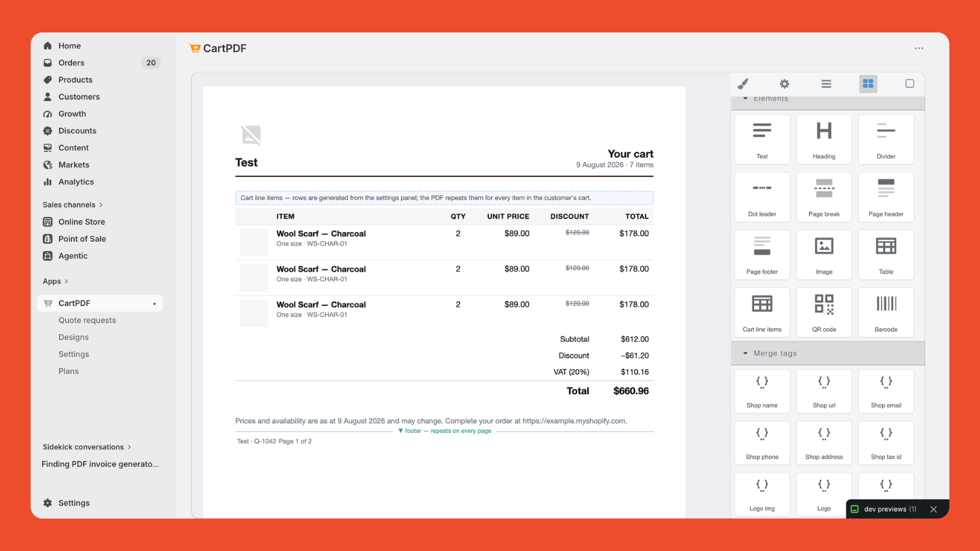
Task: Add a Divider element
Action: (886, 140)
